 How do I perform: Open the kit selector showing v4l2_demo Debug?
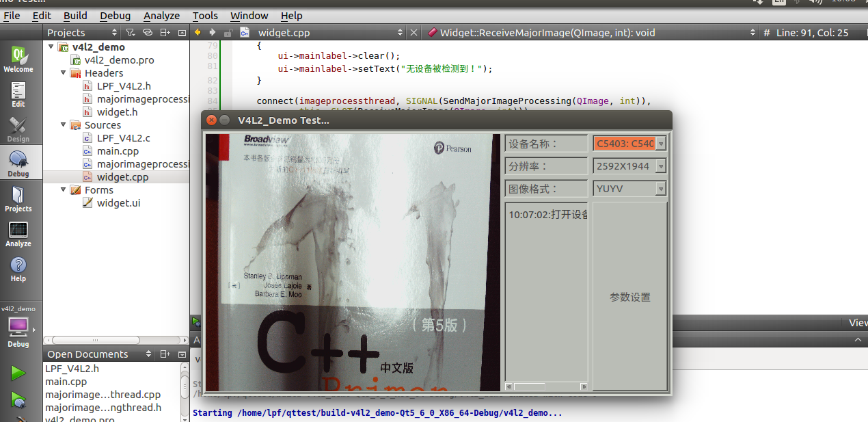pos(18,326)
